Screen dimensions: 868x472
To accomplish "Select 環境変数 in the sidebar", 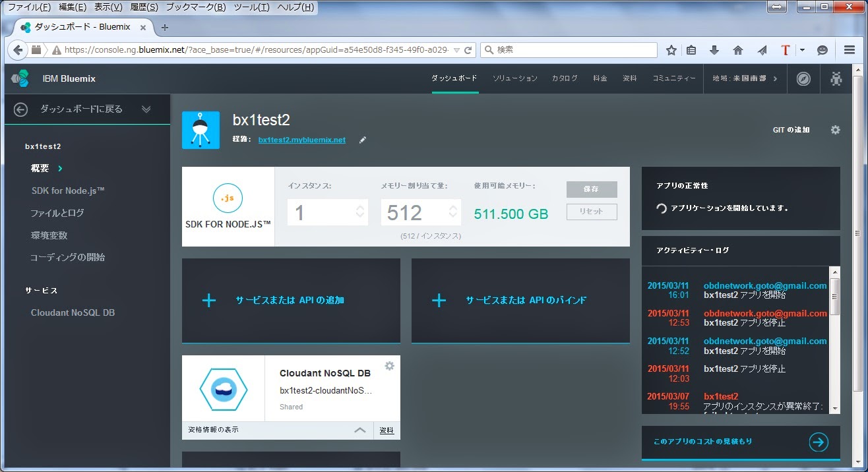I will (49, 235).
